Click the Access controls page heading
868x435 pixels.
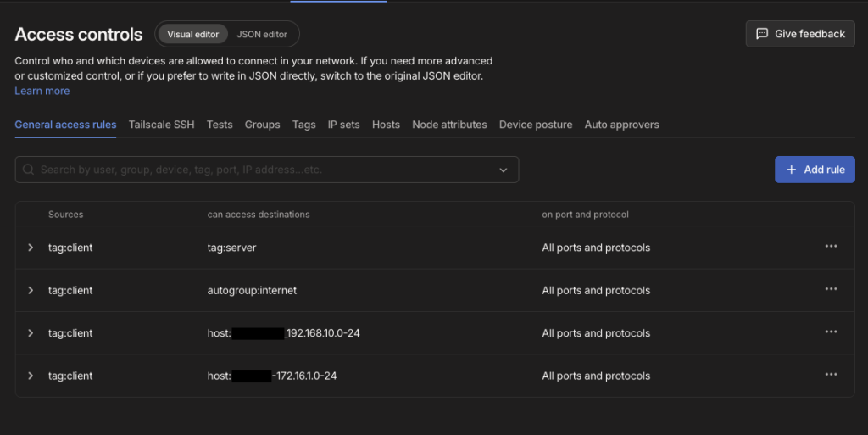(x=79, y=34)
